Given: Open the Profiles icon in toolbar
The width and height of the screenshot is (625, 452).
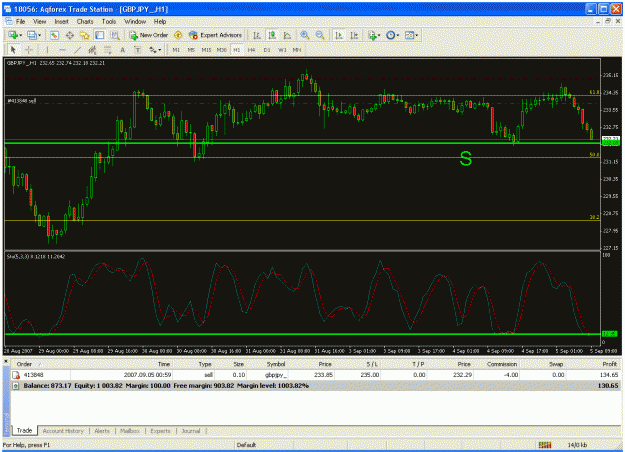Looking at the screenshot, I should 31,35.
